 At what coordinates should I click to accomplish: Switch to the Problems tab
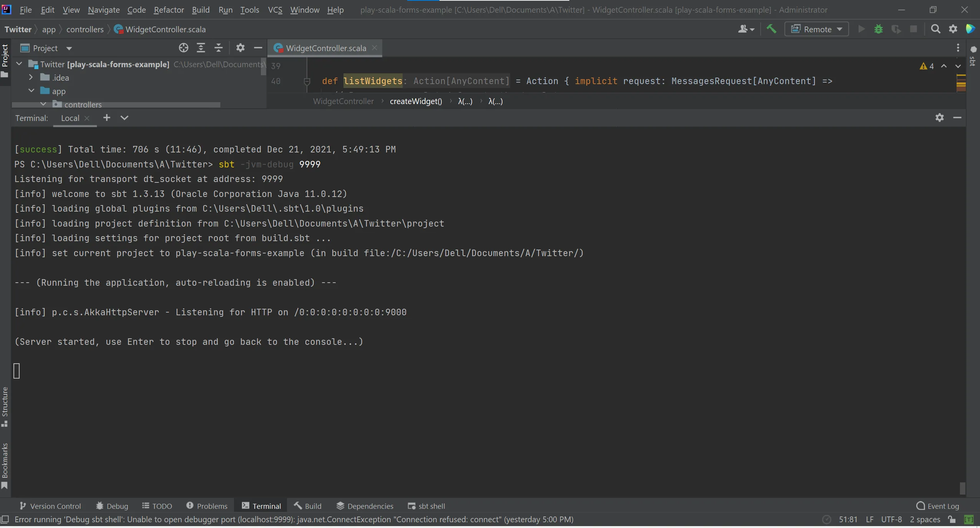coord(207,506)
